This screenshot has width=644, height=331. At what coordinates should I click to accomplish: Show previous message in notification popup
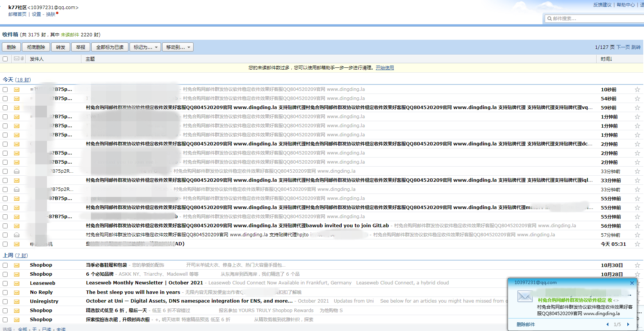point(608,325)
